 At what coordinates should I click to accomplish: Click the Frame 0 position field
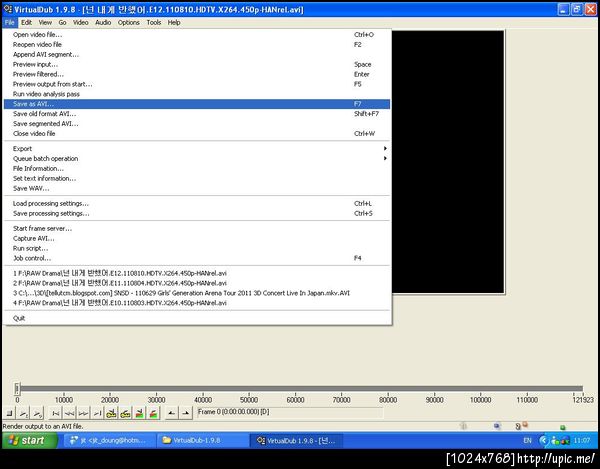pos(290,412)
